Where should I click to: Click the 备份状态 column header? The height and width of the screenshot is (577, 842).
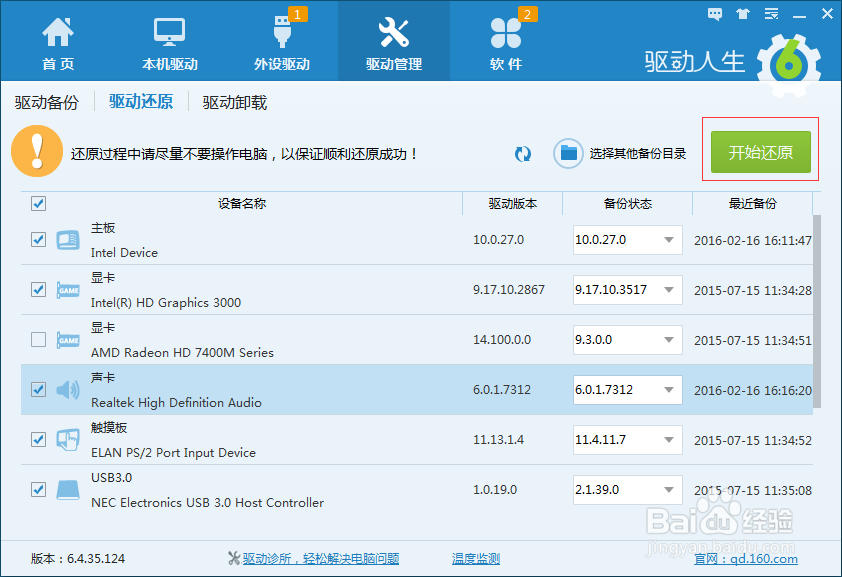tap(627, 203)
